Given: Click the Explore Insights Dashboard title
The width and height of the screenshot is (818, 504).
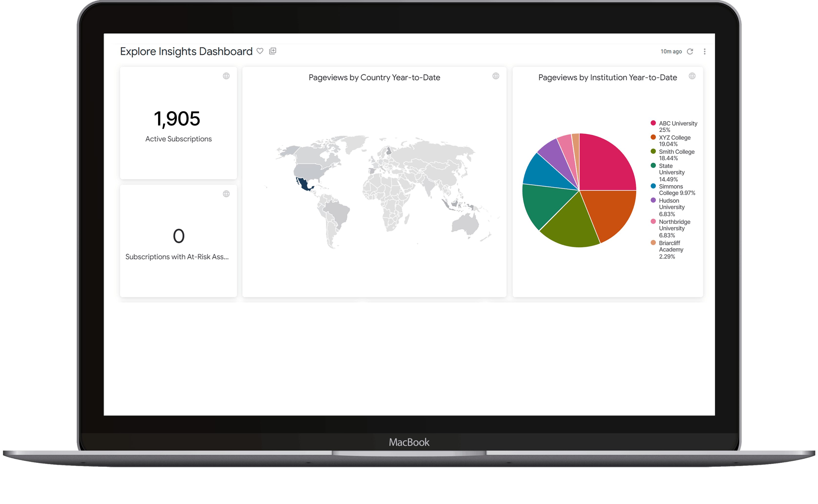Looking at the screenshot, I should pos(186,51).
